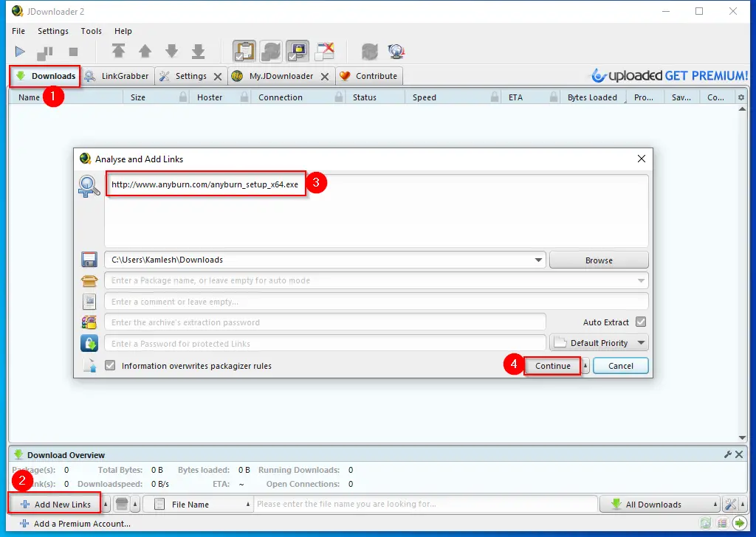756x537 pixels.
Task: Click the file name search field
Action: pos(426,505)
